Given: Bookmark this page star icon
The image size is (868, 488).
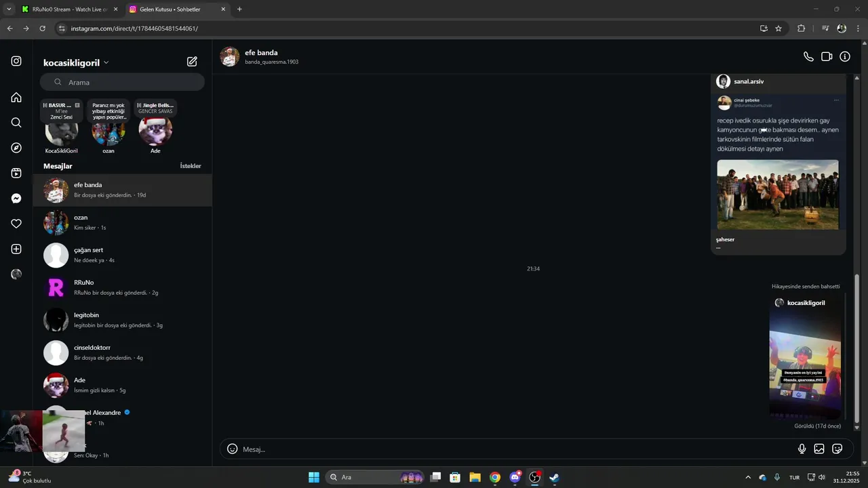Looking at the screenshot, I should coord(778,28).
